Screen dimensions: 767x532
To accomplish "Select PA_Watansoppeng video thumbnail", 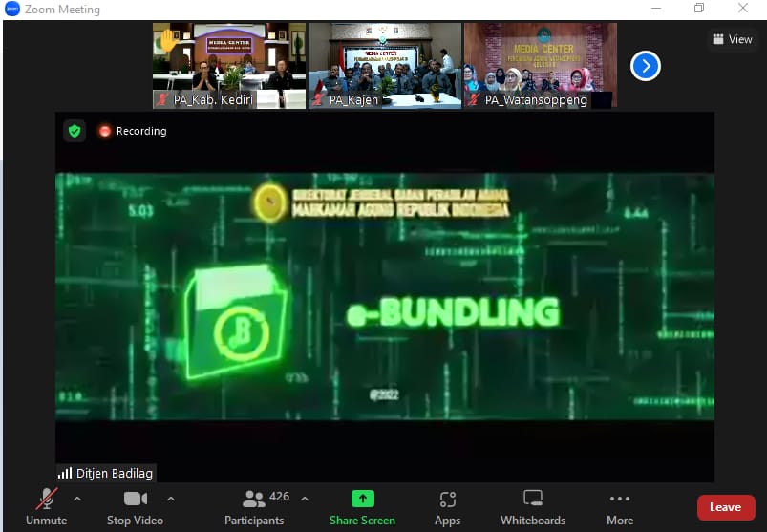I will point(541,66).
